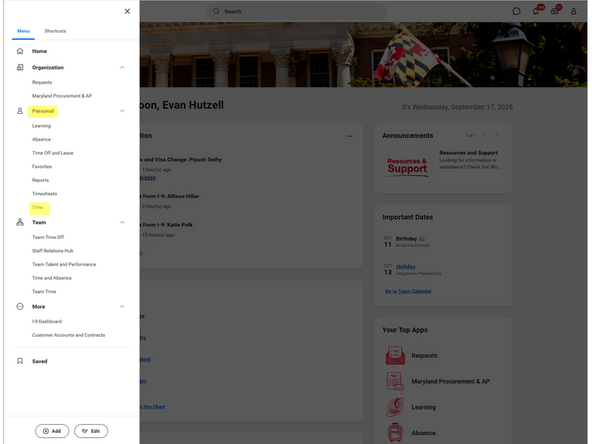The image size is (592, 444).
Task: Go to previous announcement arrow
Action: [484, 136]
